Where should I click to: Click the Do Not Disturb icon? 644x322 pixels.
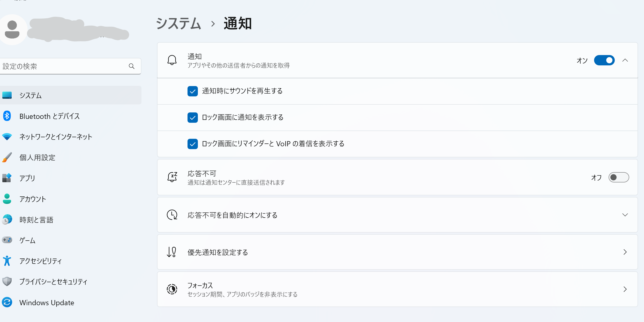coord(172,178)
